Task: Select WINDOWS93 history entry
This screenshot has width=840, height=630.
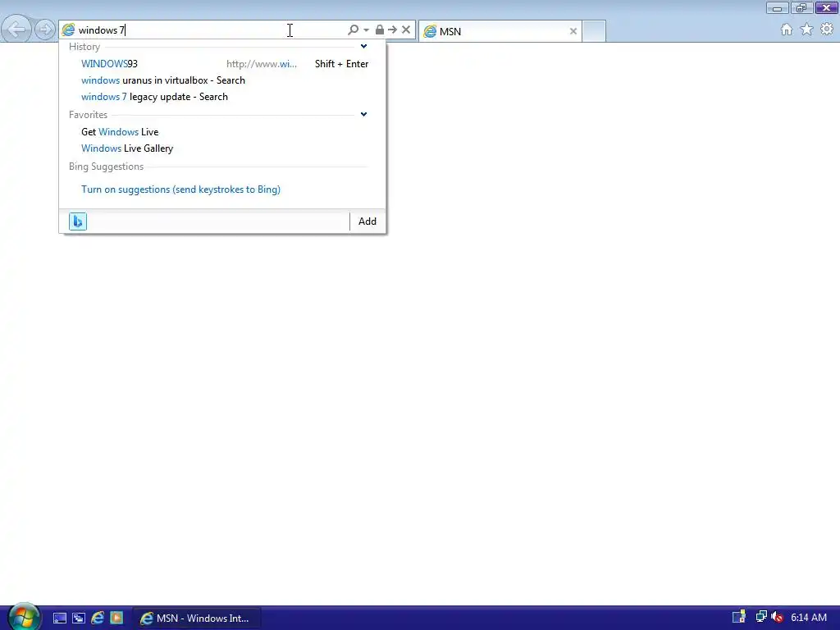Action: [x=222, y=64]
